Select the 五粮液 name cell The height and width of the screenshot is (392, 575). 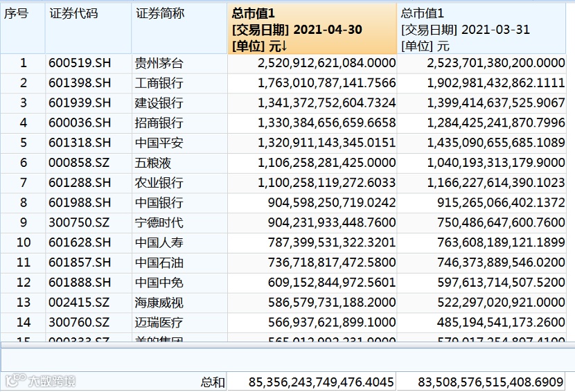[152, 163]
